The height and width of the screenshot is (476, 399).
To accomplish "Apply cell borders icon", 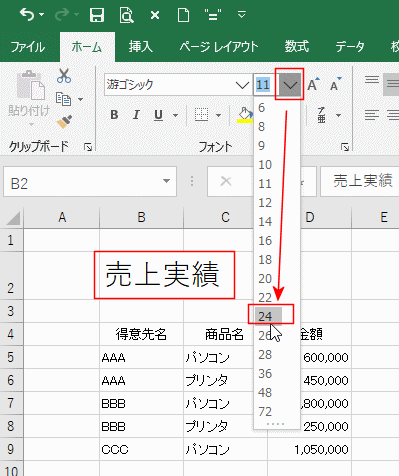I will pos(201,115).
